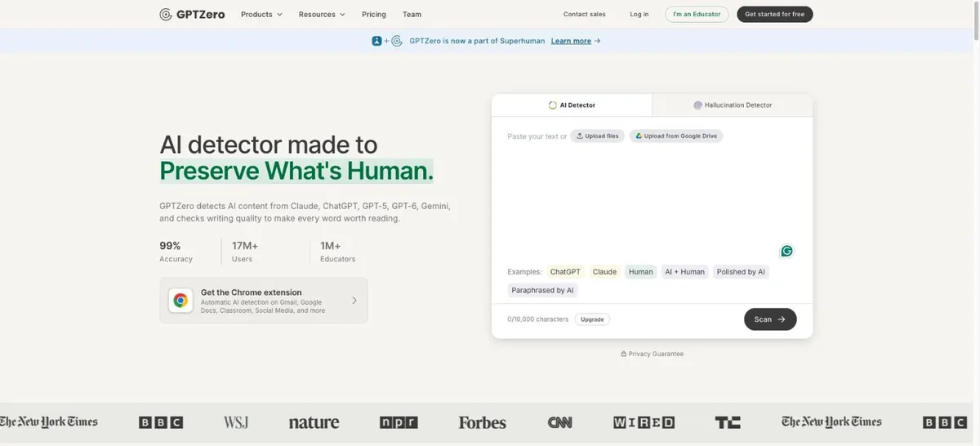Click the Preserve What's Human headline
Image resolution: width=980 pixels, height=446 pixels.
point(296,171)
